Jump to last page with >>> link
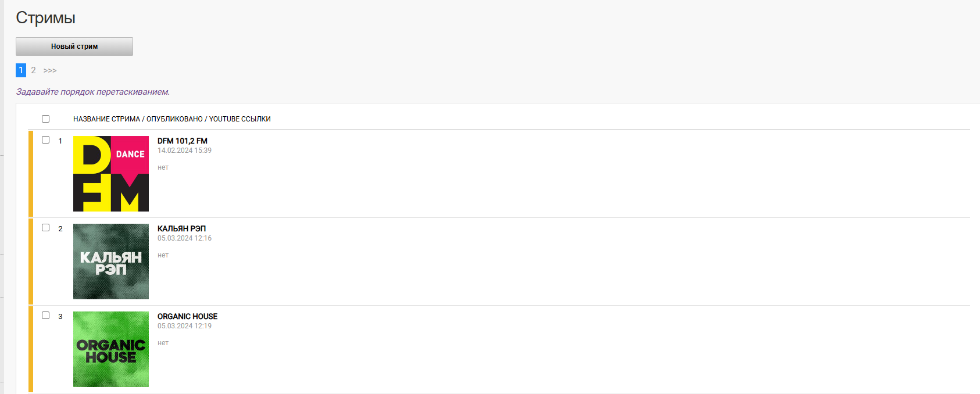The image size is (980, 394). pos(50,70)
